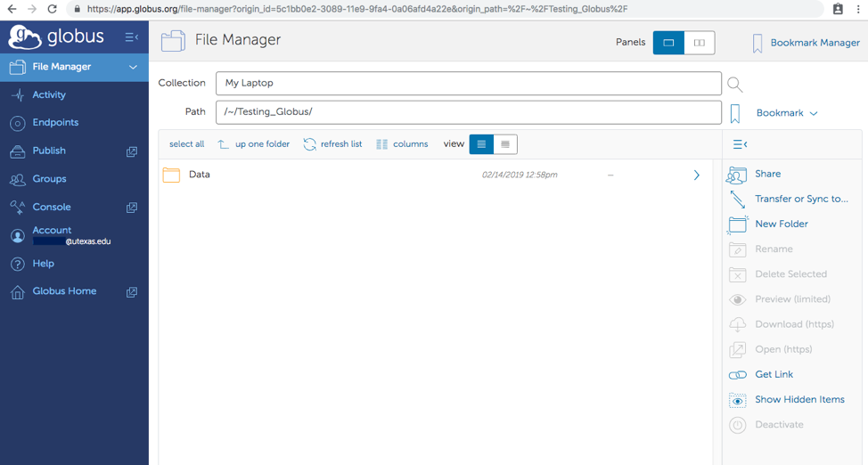This screenshot has width=868, height=465.
Task: Click Transfer or Sync to...
Action: point(801,199)
